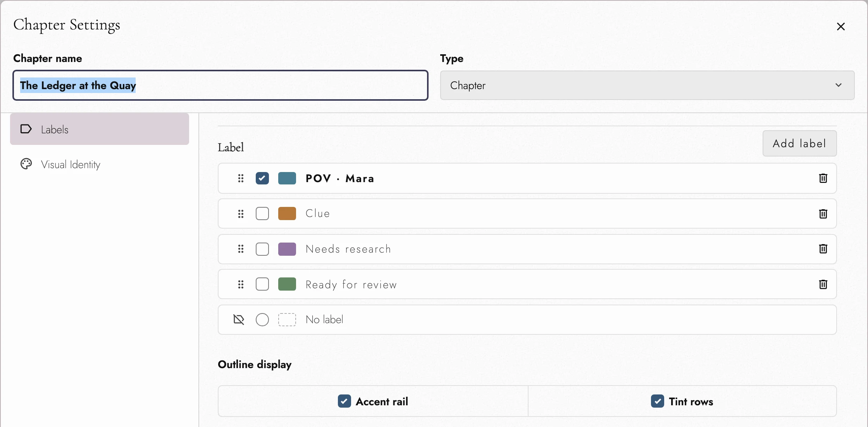Select the No label radio button
Screen dimensions: 868x427
pos(262,320)
